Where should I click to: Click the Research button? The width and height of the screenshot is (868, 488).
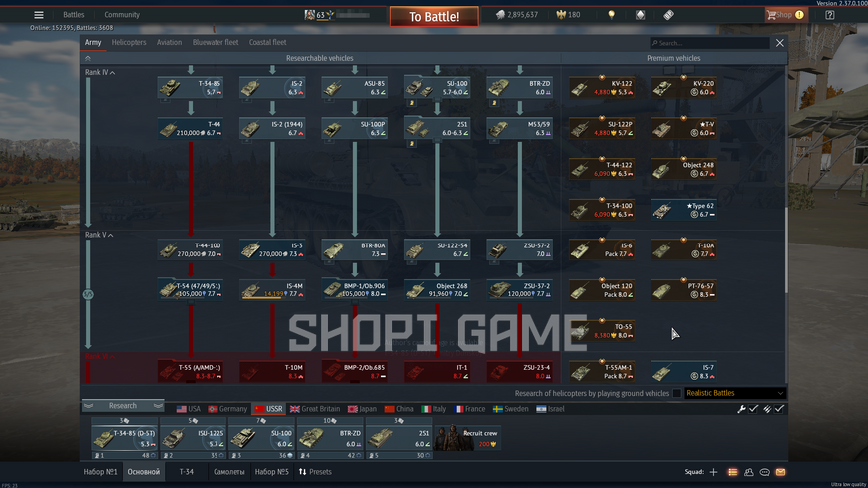click(123, 405)
